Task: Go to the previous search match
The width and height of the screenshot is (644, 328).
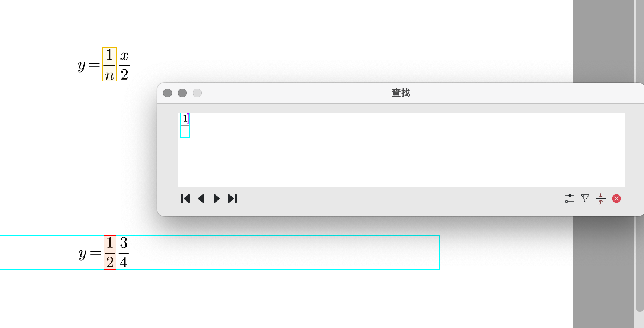Action: click(x=201, y=199)
